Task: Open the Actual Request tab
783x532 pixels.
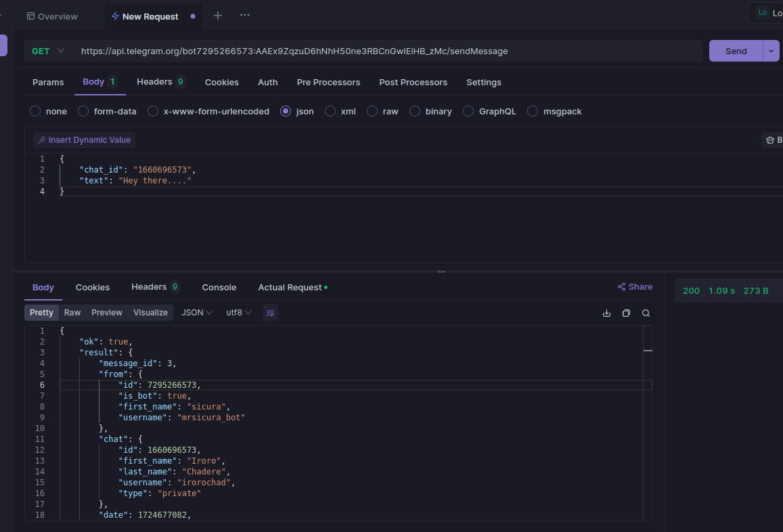Action: [292, 287]
